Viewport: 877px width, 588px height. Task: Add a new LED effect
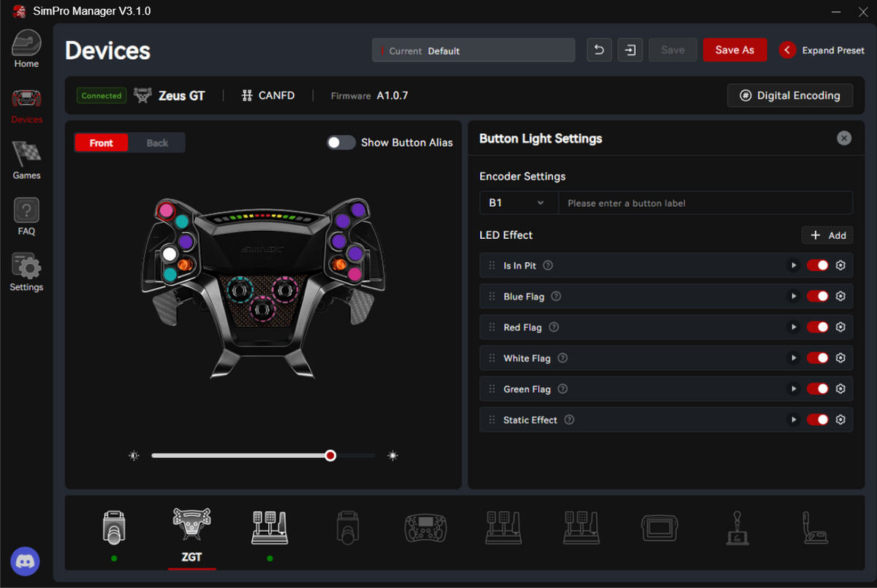[x=827, y=235]
